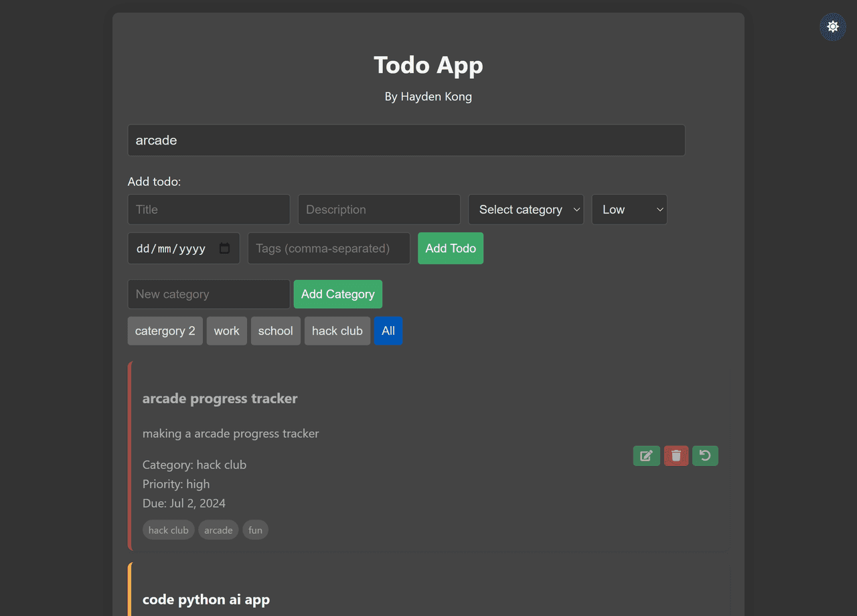The image size is (857, 616).
Task: Focus the search box containing arcade
Action: pos(406,140)
